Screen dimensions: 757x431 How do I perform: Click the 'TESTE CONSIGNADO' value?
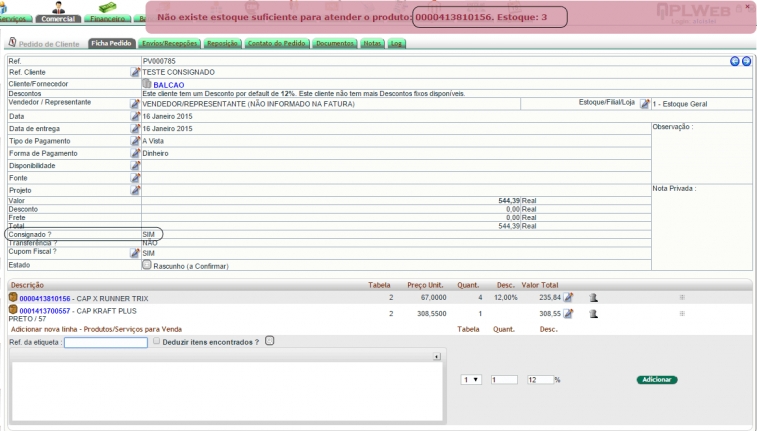click(x=179, y=72)
